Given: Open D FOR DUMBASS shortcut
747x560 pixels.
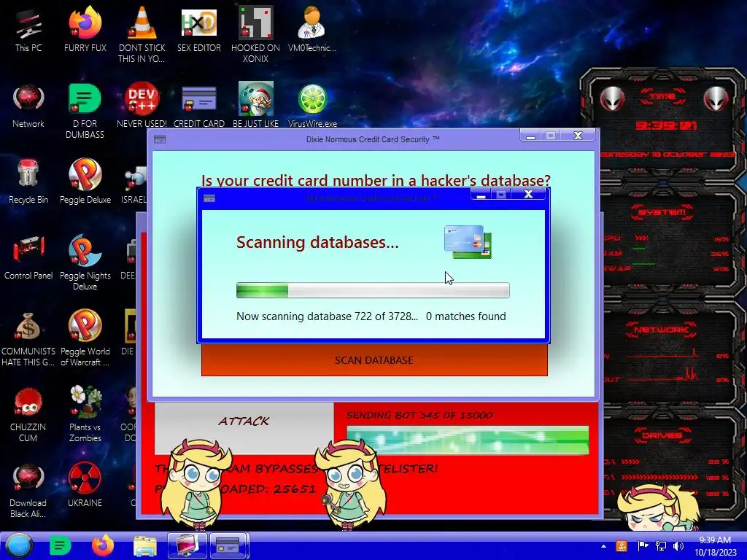Looking at the screenshot, I should pyautogui.click(x=85, y=111).
